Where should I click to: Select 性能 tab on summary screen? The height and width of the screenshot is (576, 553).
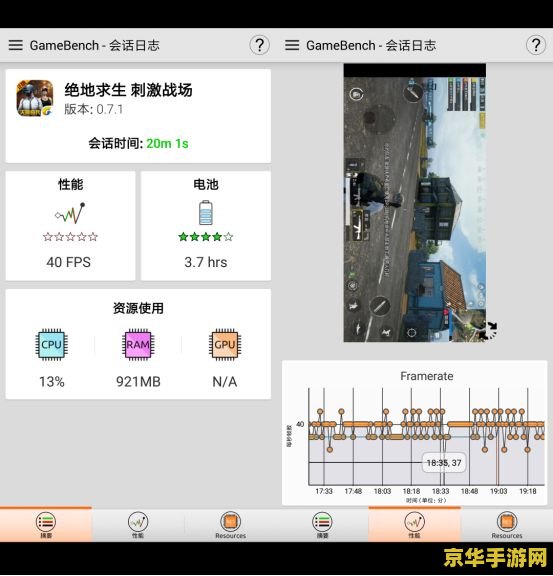coord(138,525)
